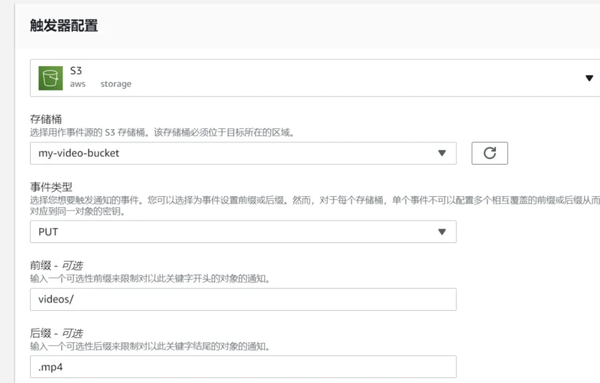This screenshot has height=383, width=600.
Task: Click the .mp4 suffix input field
Action: pyautogui.click(x=243, y=367)
